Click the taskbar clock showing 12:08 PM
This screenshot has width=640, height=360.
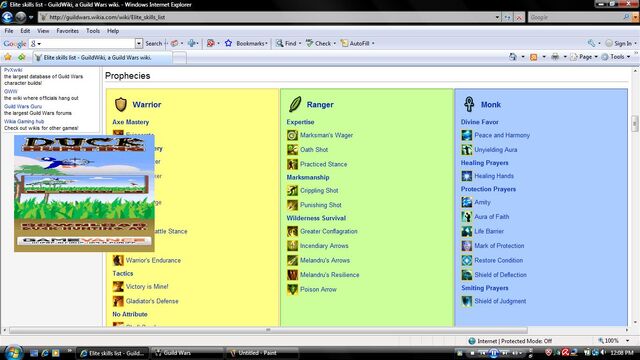tap(622, 353)
